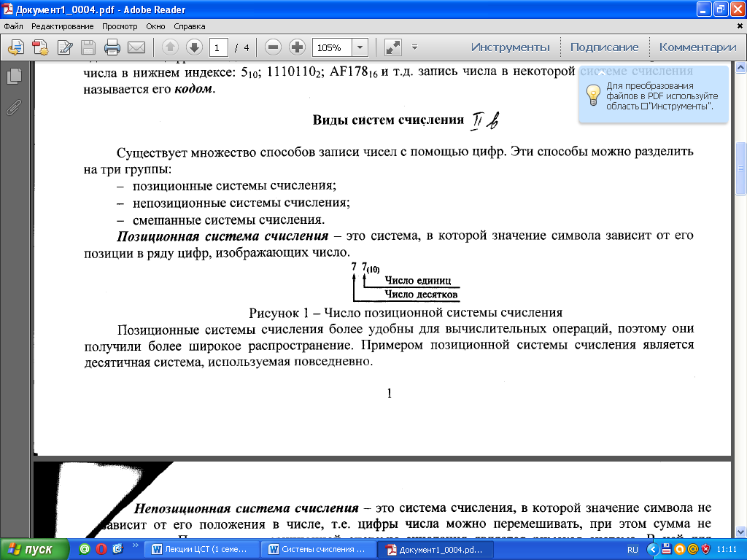Go to previous page with up arrow
This screenshot has height=560, width=747.
coord(170,47)
